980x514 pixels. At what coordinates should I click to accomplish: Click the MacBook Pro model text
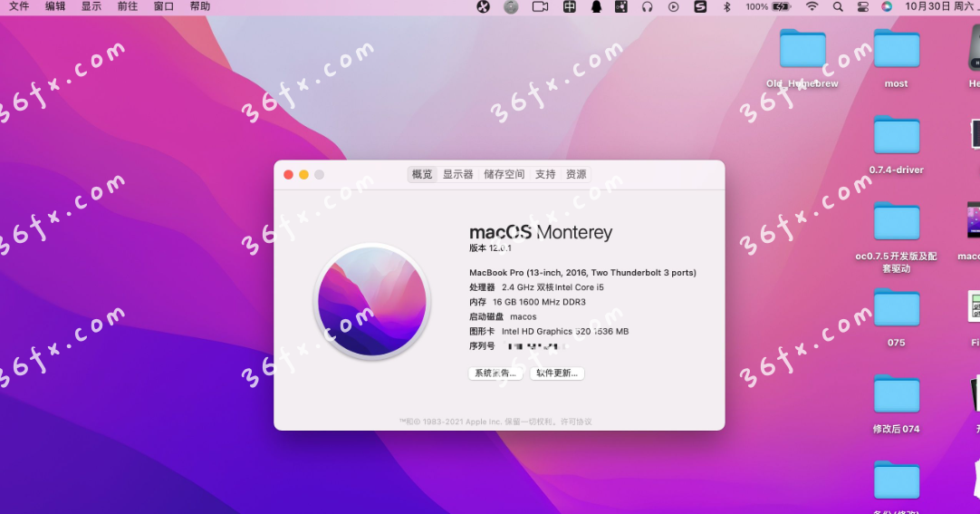click(x=582, y=273)
